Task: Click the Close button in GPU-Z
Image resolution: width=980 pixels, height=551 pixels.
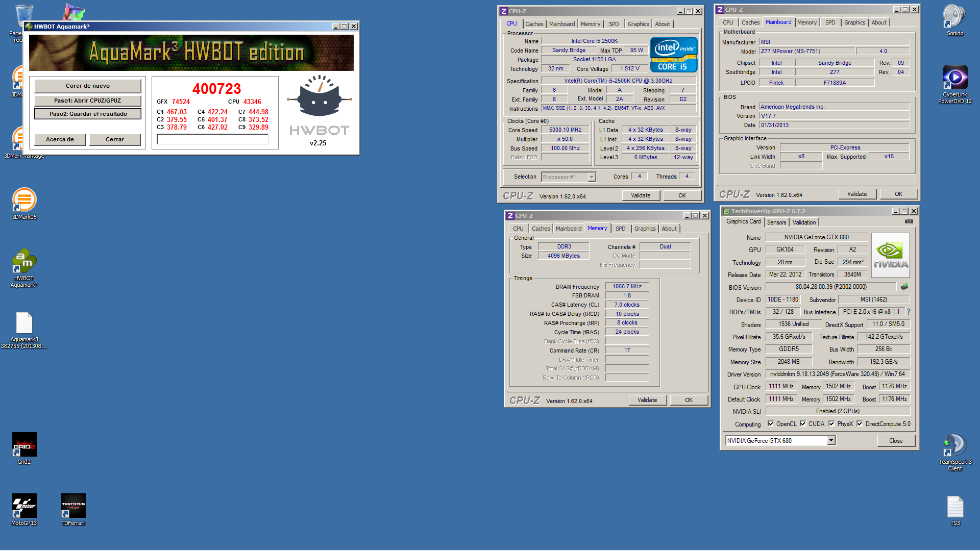Action: click(896, 441)
